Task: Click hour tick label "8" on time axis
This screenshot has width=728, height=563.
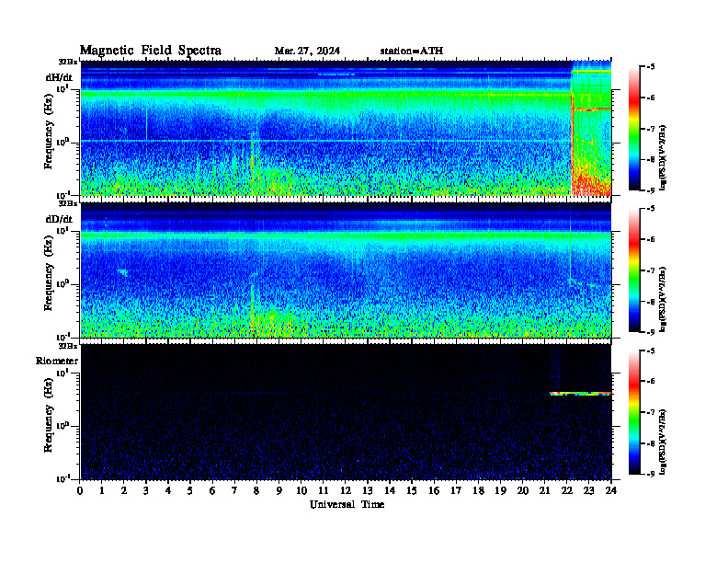Action: pos(256,490)
